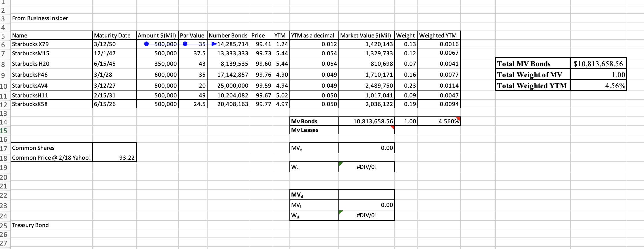644x249 pixels.
Task: Click maturity date 6/15/45 cell
Action: click(114, 64)
